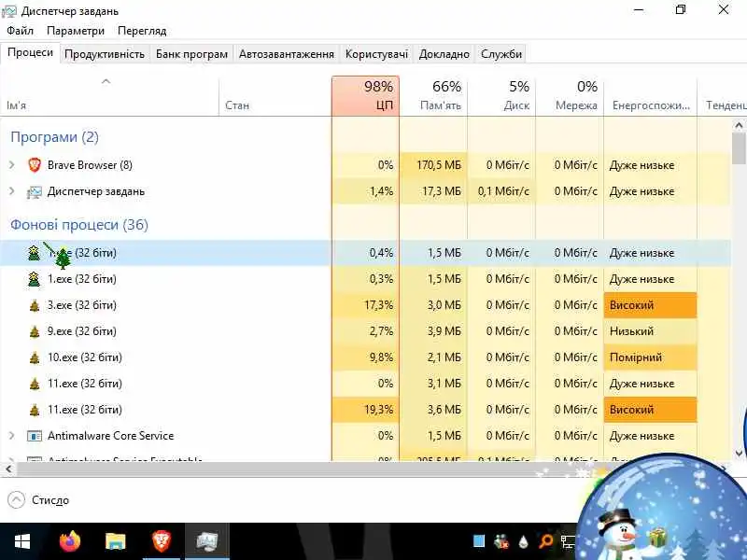
Task: Sort by the Мережа 0% column header
Action: point(570,95)
